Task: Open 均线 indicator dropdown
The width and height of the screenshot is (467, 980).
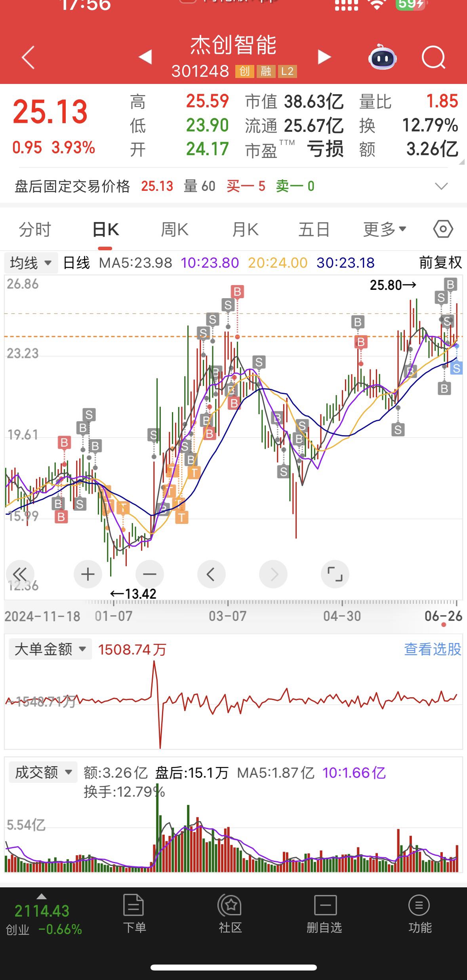Action: (31, 263)
